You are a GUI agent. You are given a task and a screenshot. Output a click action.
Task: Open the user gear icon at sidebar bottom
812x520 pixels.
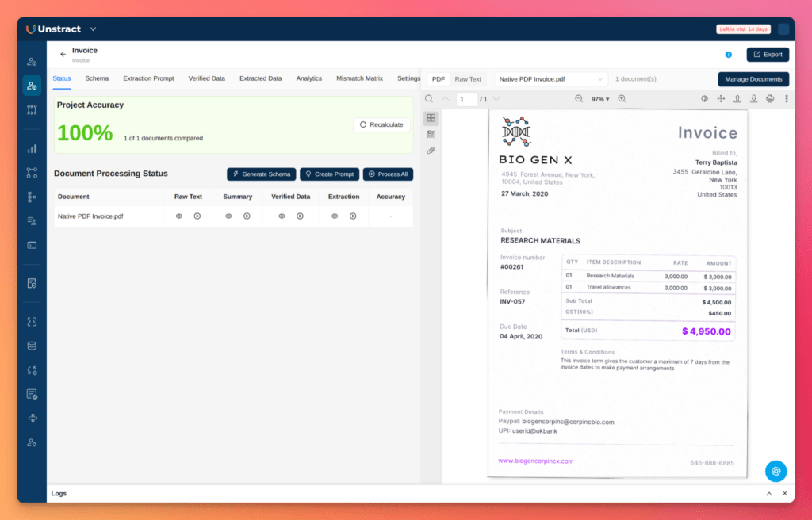(32, 443)
